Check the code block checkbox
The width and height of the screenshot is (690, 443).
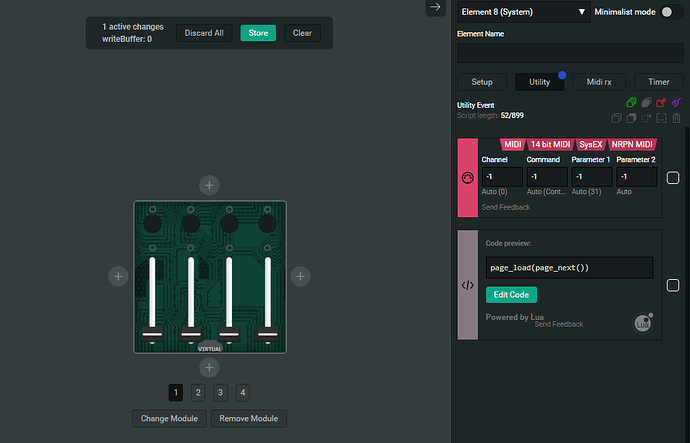click(673, 284)
